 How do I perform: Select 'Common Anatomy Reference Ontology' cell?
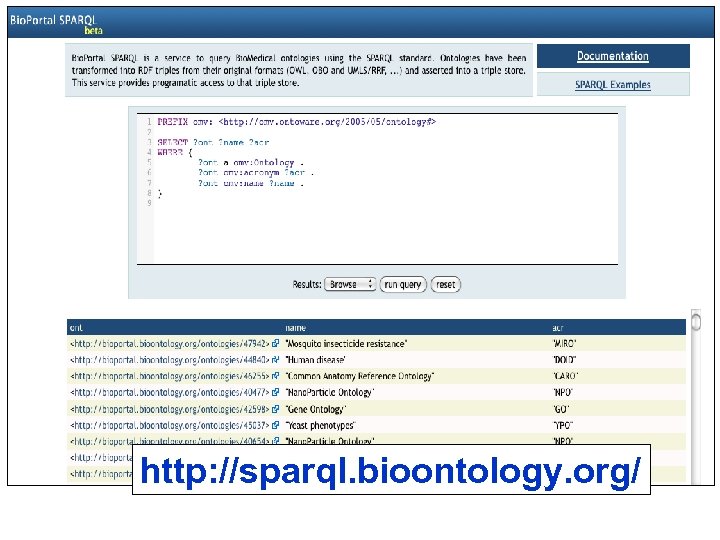tap(360, 376)
